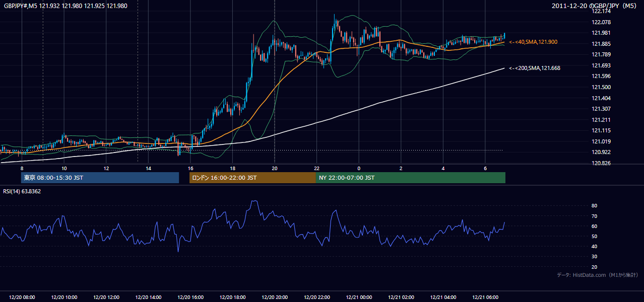Screen dimensions: 644x302
Task: Click price axis value 121.115
Action: pos(601,130)
